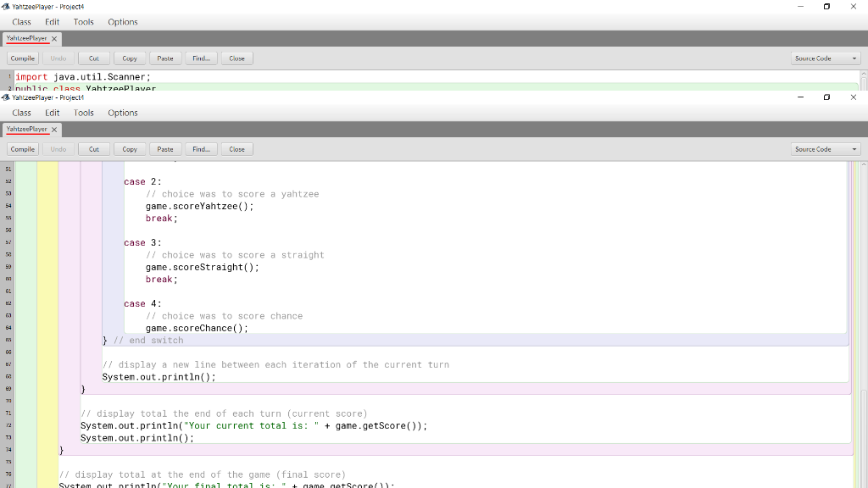Open the Find dialog with the Find... button
868x488 pixels.
point(201,149)
